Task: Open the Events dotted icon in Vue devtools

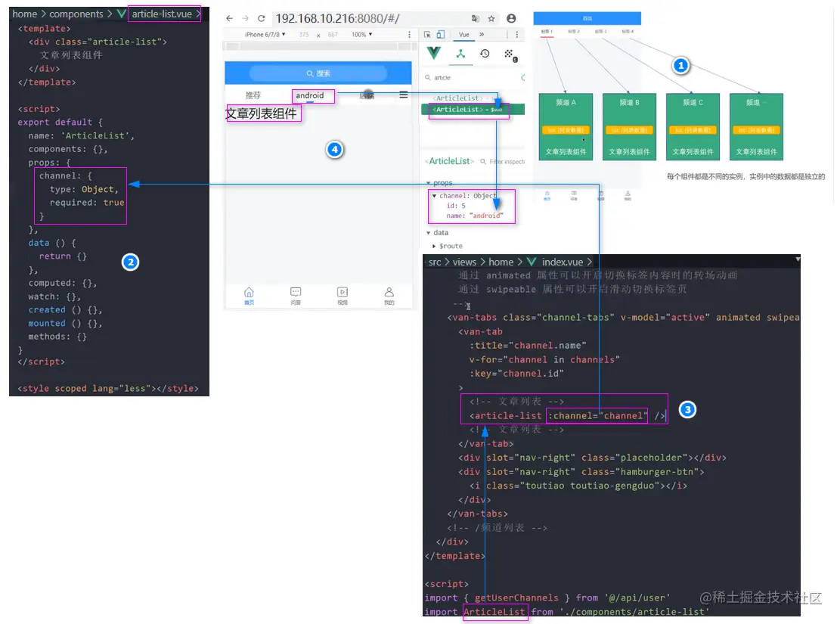Action: tap(510, 54)
